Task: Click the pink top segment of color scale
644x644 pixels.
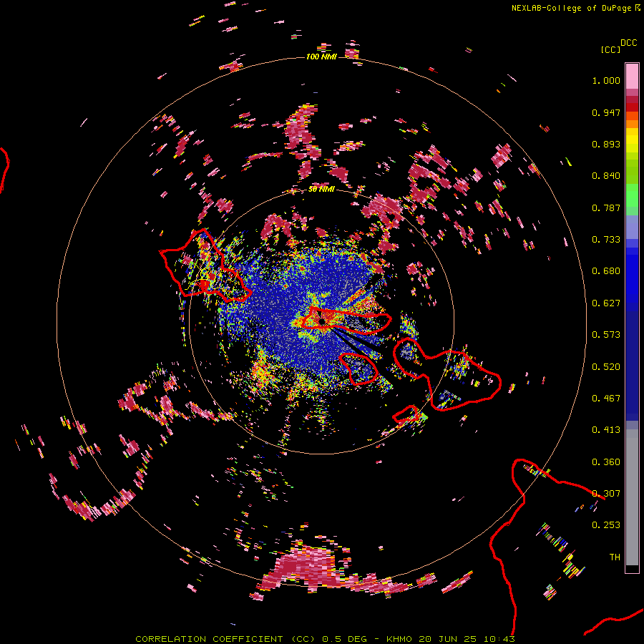Action: 632,76
